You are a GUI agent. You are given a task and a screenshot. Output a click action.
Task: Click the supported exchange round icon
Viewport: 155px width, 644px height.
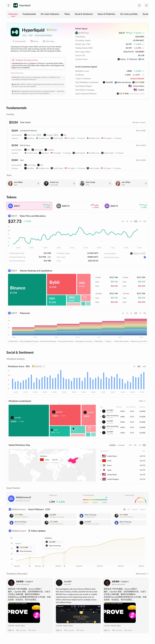point(145,257)
